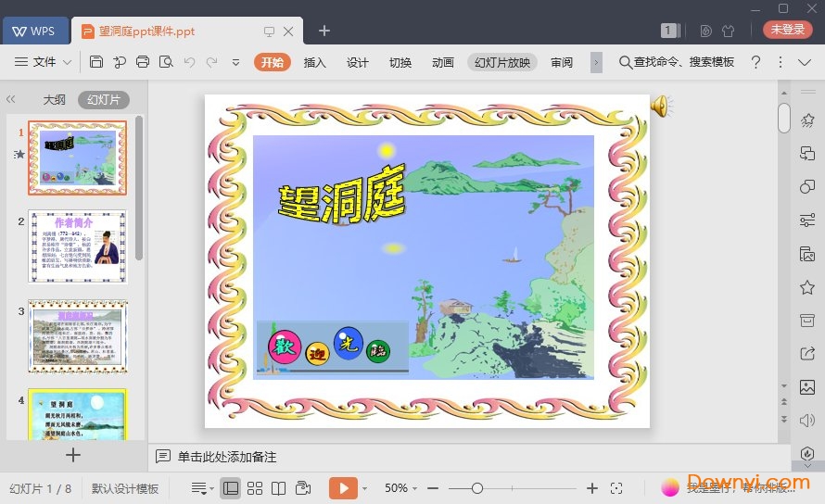Select slide 2 作者简介 thumbnail
The height and width of the screenshot is (504, 825).
point(77,246)
